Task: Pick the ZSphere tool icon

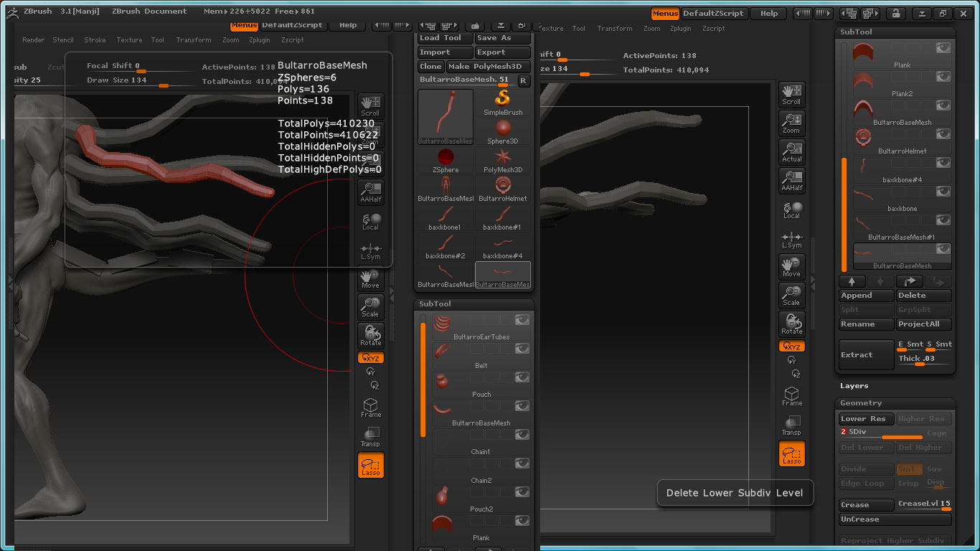Action: (x=446, y=158)
